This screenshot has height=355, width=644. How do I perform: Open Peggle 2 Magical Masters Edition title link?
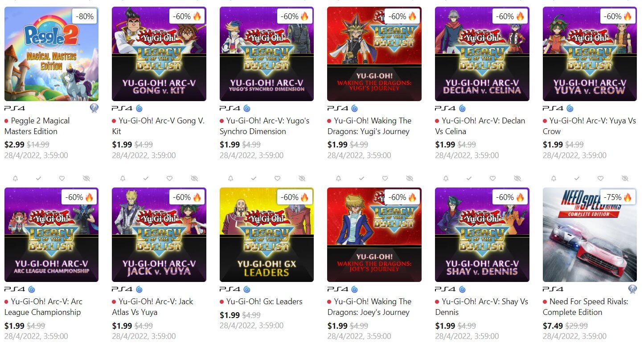[37, 126]
